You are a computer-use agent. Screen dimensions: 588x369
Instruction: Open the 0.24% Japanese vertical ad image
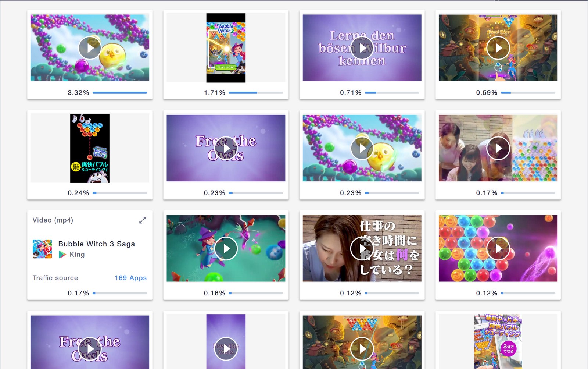90,148
